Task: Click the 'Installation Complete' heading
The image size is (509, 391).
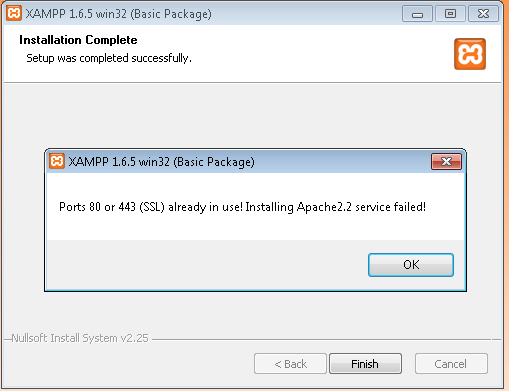Action: click(78, 40)
